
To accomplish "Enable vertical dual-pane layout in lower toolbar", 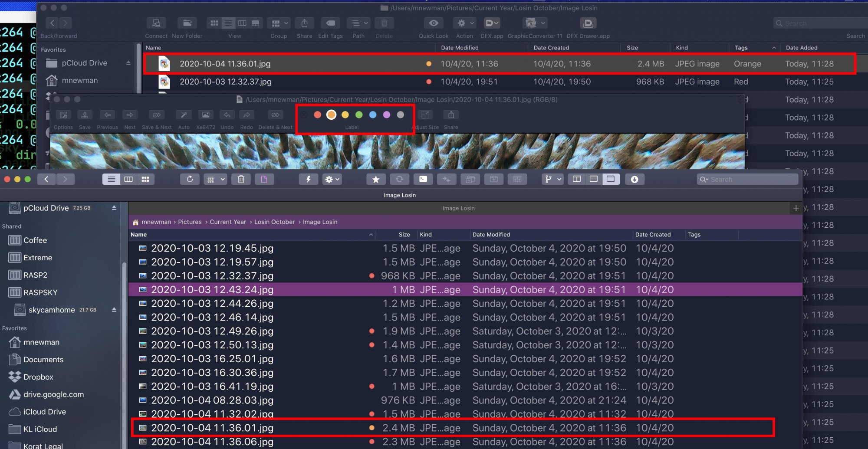I will tap(577, 179).
